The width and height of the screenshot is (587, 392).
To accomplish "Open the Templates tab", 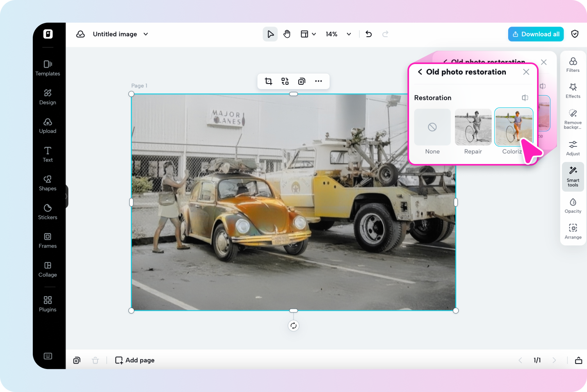I will pyautogui.click(x=48, y=68).
